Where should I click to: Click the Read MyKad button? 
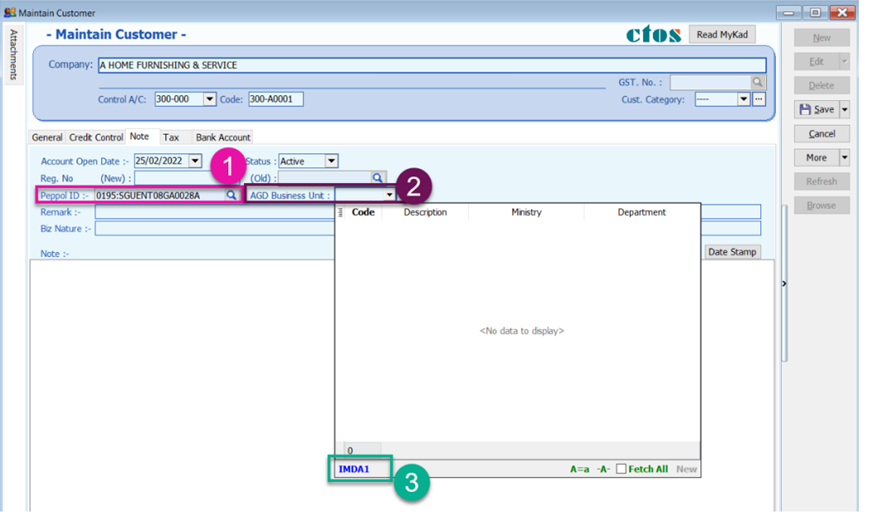(x=722, y=35)
